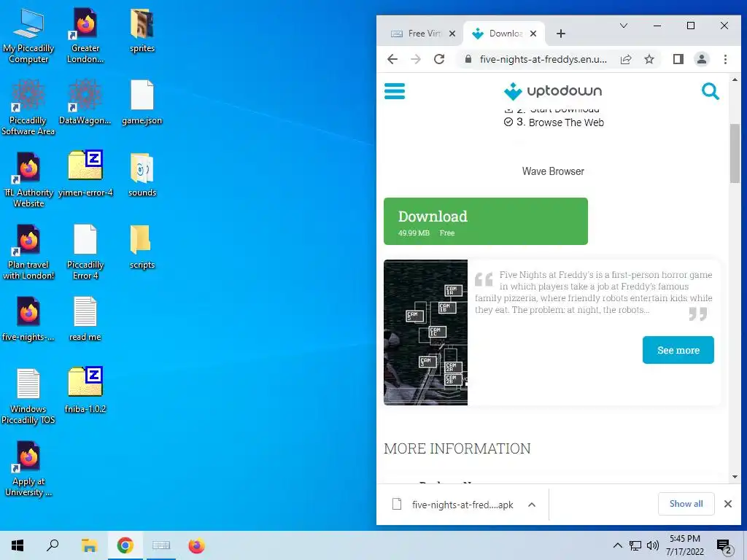Click the page scrollbar down arrow
This screenshot has width=747, height=560.
point(735,476)
